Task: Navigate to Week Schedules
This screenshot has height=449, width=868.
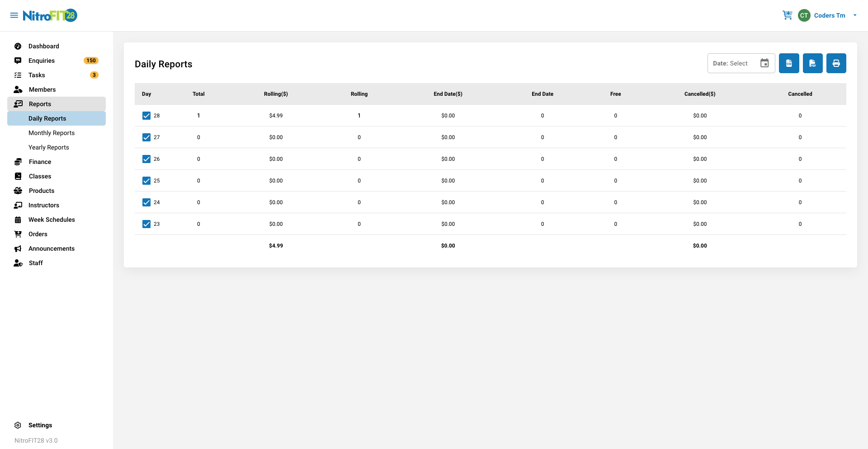Action: point(52,220)
